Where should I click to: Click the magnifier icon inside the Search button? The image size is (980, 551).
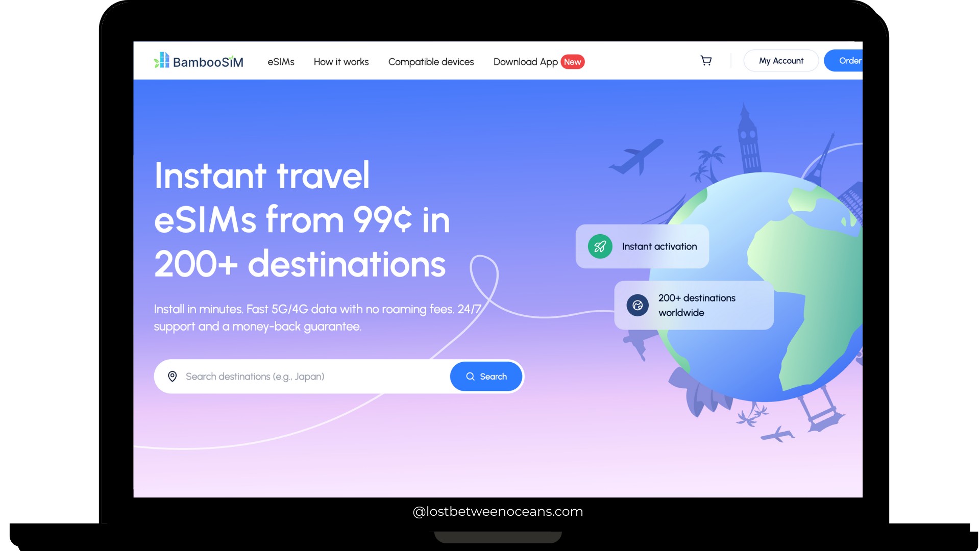pyautogui.click(x=471, y=377)
